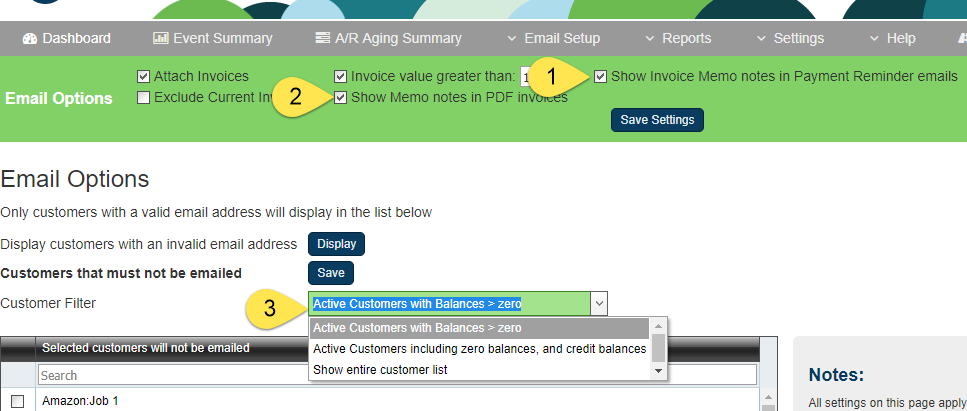The image size is (967, 411).
Task: Click the chevron icon beside Reports
Action: tap(648, 39)
